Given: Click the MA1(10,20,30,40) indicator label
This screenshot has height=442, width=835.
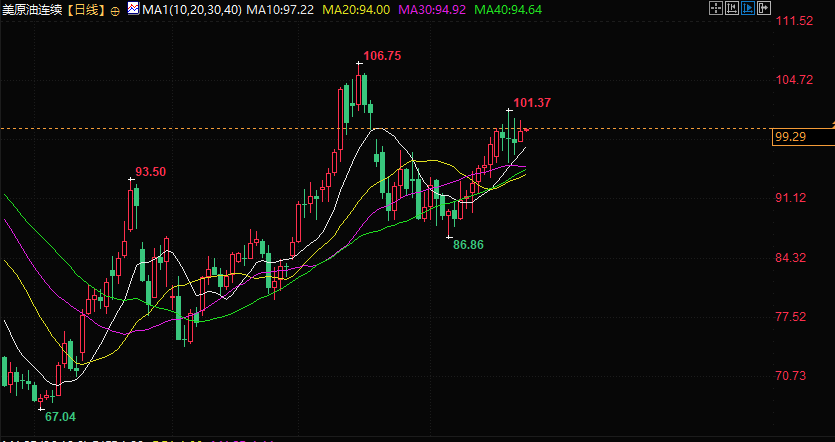Looking at the screenshot, I should [192, 10].
